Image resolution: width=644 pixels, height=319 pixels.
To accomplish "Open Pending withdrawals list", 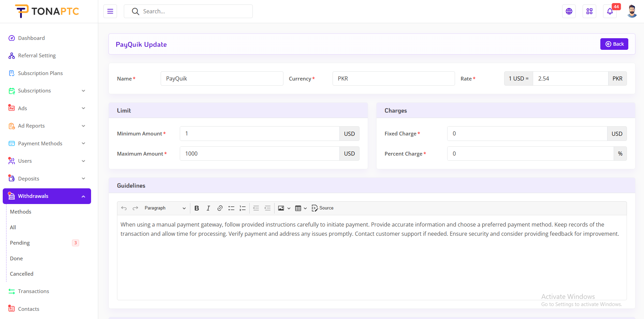I will tap(20, 243).
